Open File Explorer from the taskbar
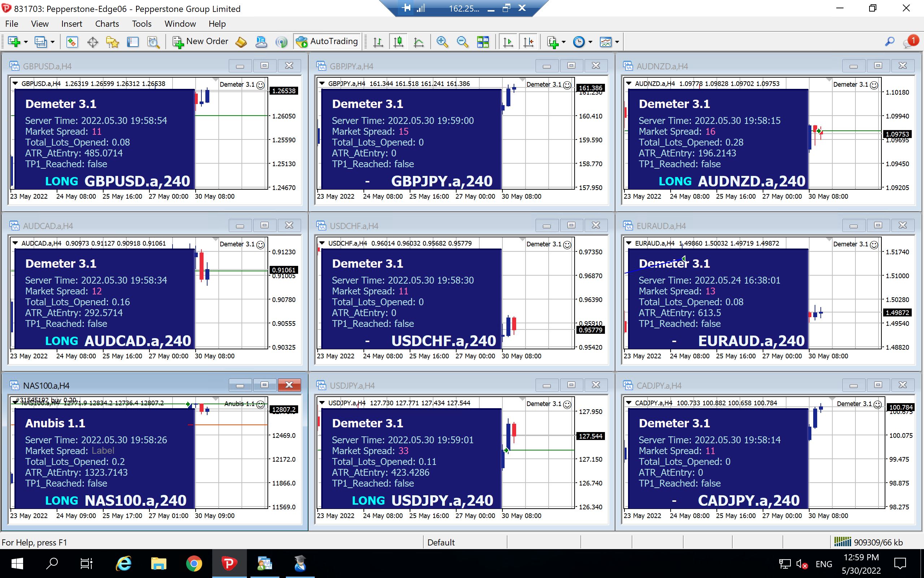 point(158,564)
